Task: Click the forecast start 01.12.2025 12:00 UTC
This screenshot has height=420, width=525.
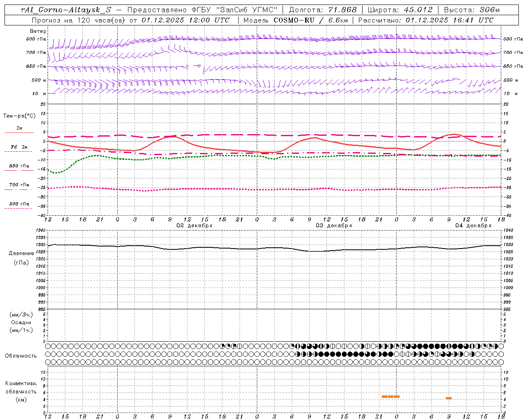Action: [x=185, y=20]
